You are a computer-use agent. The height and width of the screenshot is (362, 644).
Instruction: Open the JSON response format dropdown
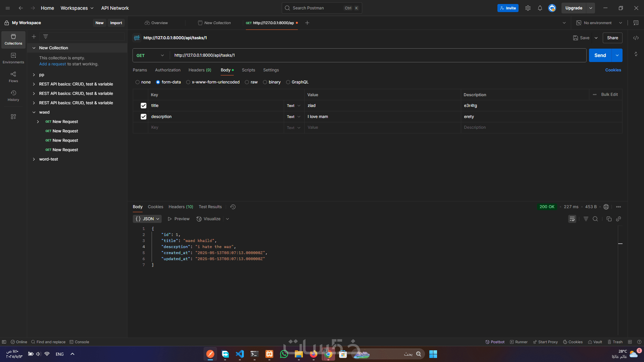coord(147,219)
